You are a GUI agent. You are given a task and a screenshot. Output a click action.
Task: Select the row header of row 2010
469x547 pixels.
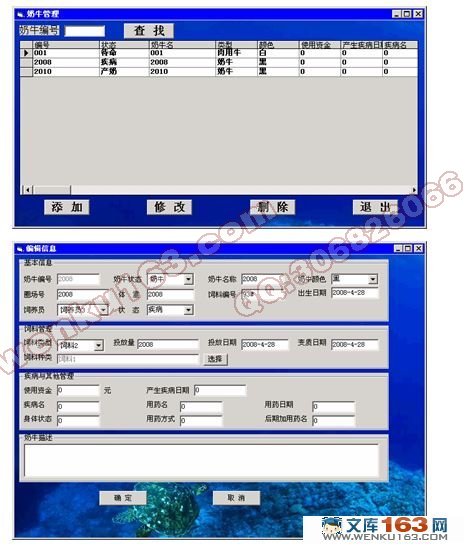pos(26,72)
